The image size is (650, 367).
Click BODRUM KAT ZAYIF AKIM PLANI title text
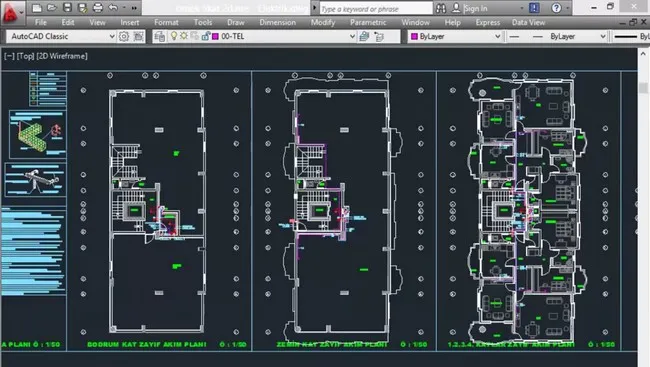[146, 345]
